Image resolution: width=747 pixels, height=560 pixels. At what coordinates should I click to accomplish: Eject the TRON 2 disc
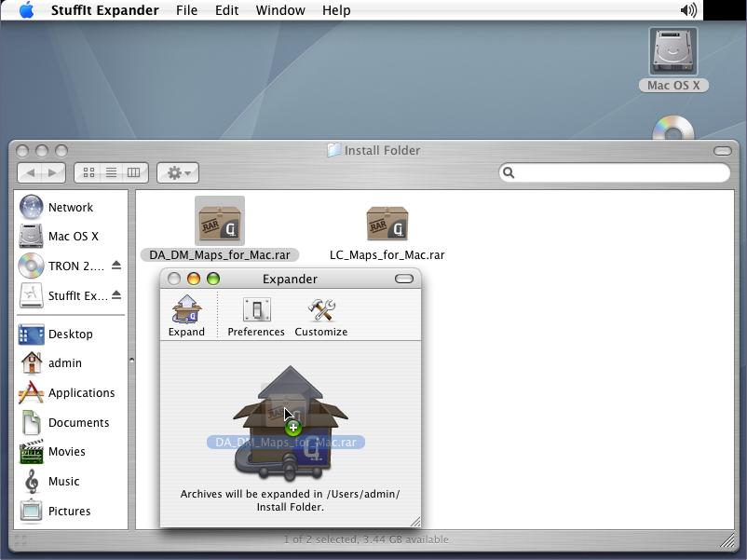tap(116, 266)
